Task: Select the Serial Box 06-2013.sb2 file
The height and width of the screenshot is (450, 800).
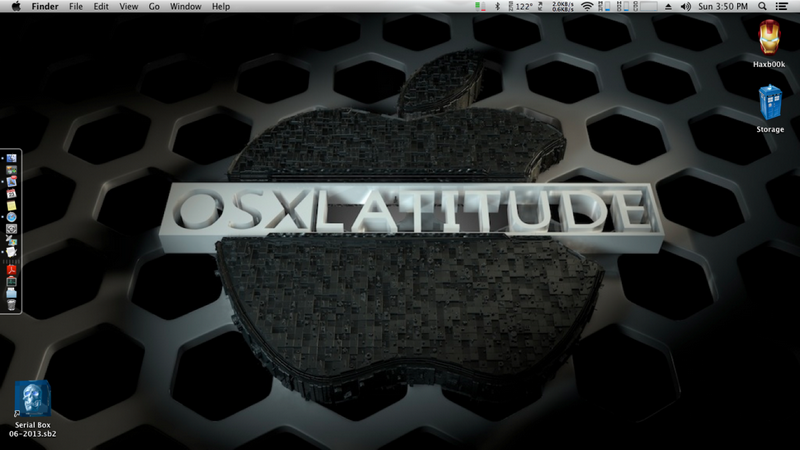Action: 32,398
